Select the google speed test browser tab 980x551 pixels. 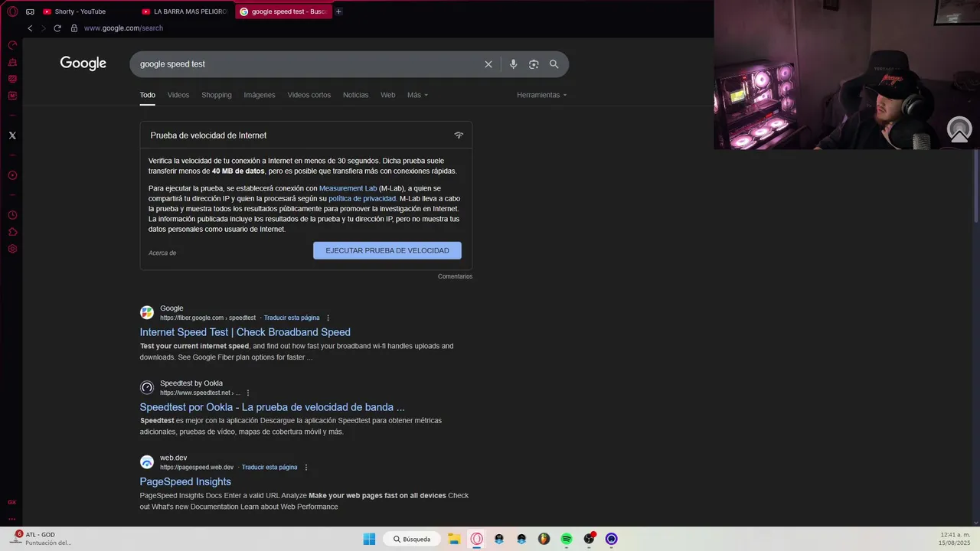click(283, 11)
